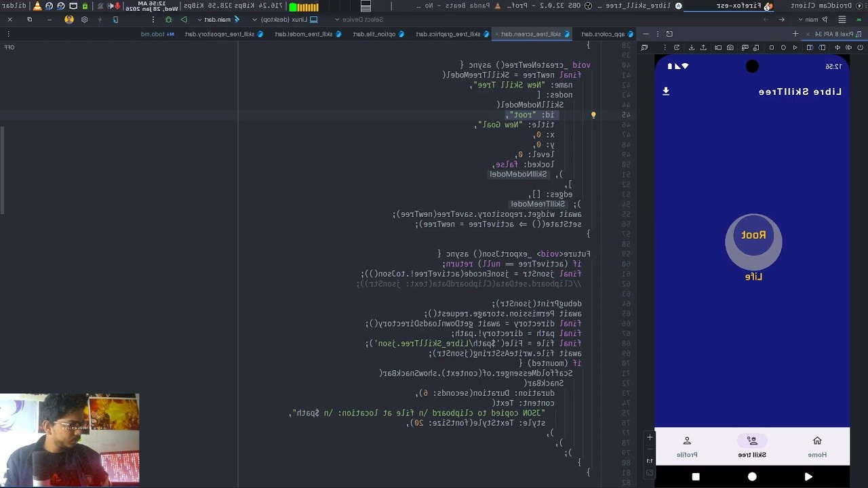Select the Skill tree tab in bottom navigation
This screenshot has height=488, width=868.
coord(752,447)
